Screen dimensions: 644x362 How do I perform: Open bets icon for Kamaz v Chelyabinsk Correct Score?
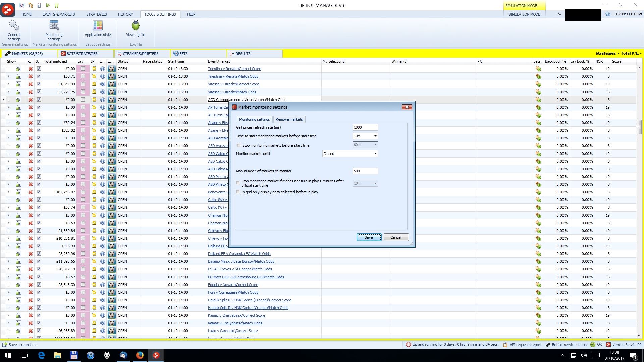pyautogui.click(x=538, y=315)
